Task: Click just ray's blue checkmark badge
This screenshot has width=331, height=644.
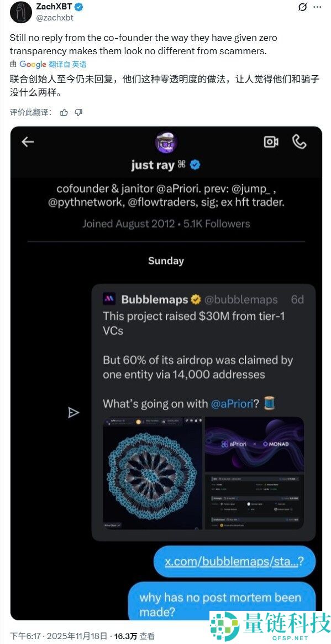Action: (196, 164)
